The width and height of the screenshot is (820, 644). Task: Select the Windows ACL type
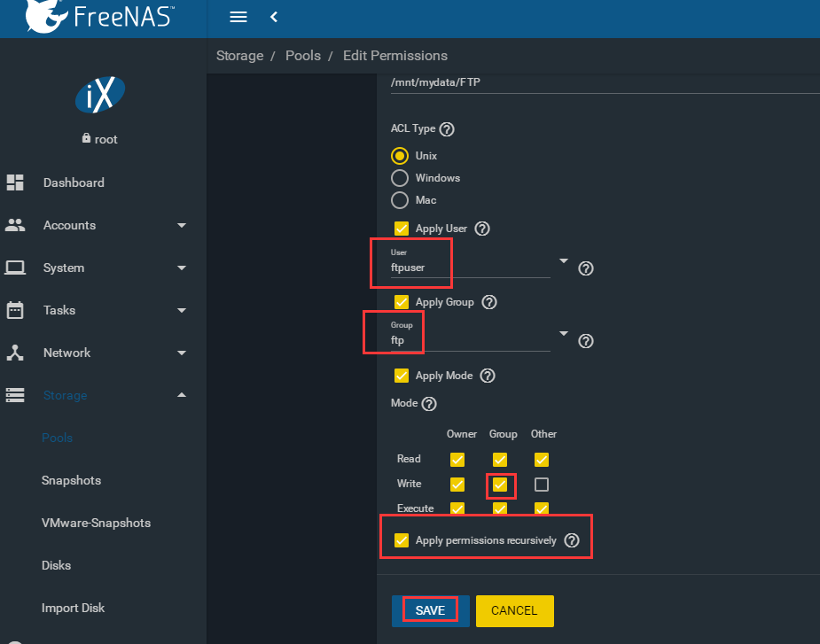pos(402,177)
